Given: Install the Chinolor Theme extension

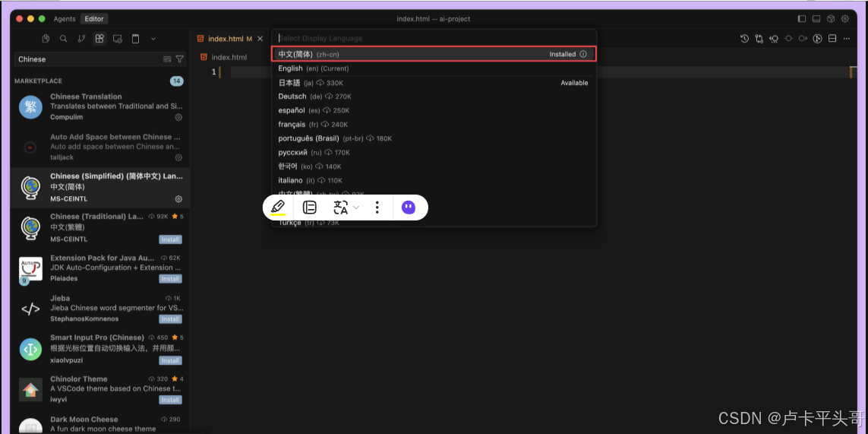Looking at the screenshot, I should click(x=170, y=400).
